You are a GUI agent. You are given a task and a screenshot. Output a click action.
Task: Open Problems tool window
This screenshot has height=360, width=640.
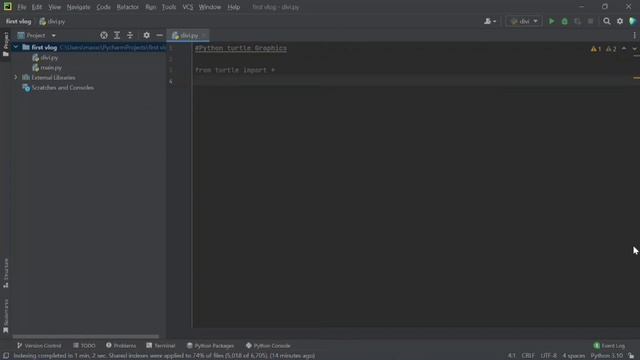121,345
